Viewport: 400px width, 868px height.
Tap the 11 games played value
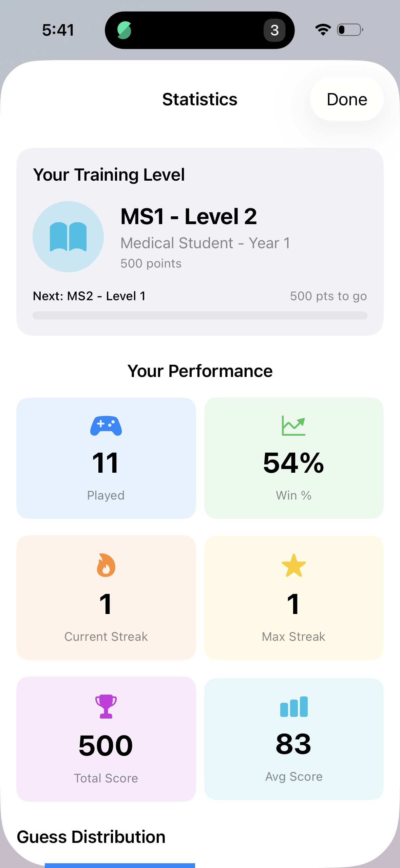click(x=106, y=463)
